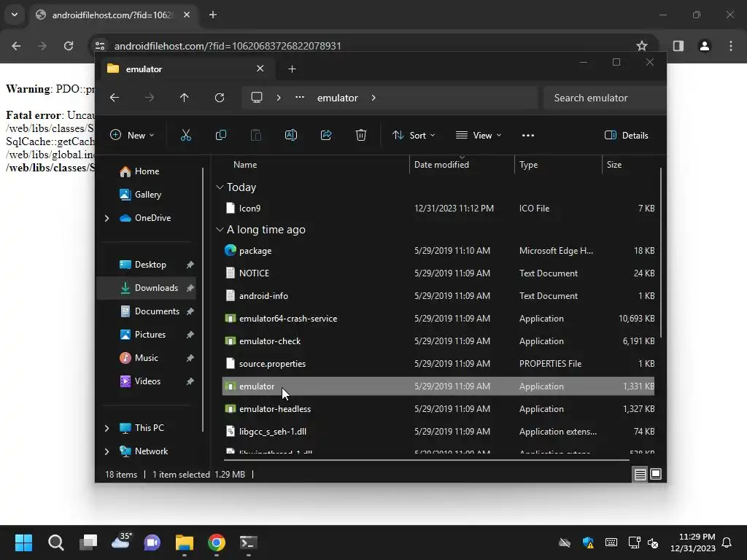The width and height of the screenshot is (747, 560).
Task: Click the Chrome address bar URL
Action: 228,46
